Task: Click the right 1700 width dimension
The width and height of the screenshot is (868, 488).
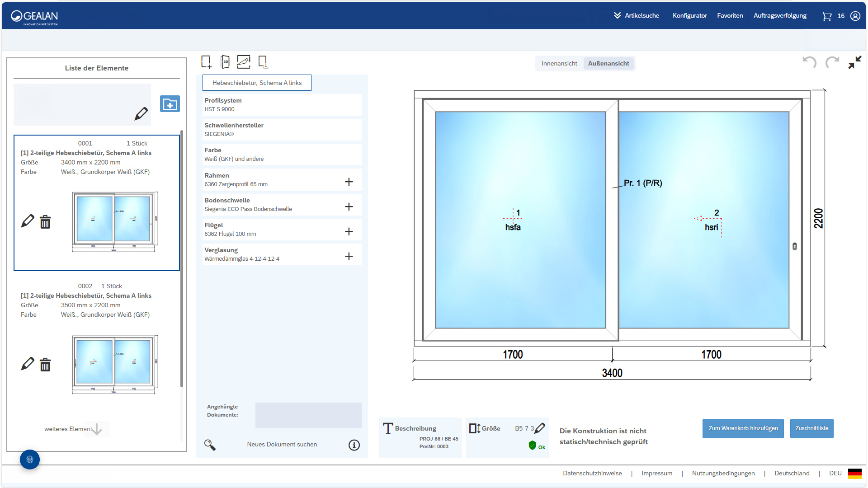Action: point(711,355)
